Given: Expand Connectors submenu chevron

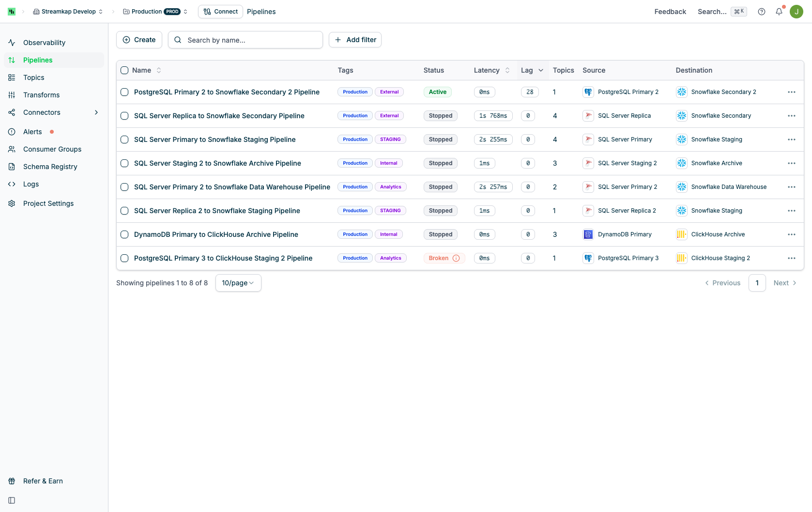Looking at the screenshot, I should point(96,112).
